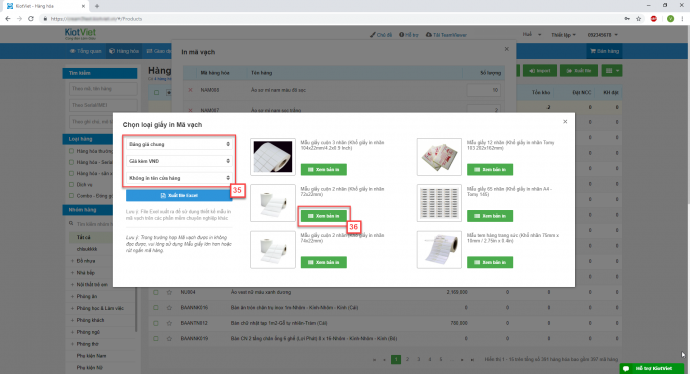Reload the browser page

30,18
